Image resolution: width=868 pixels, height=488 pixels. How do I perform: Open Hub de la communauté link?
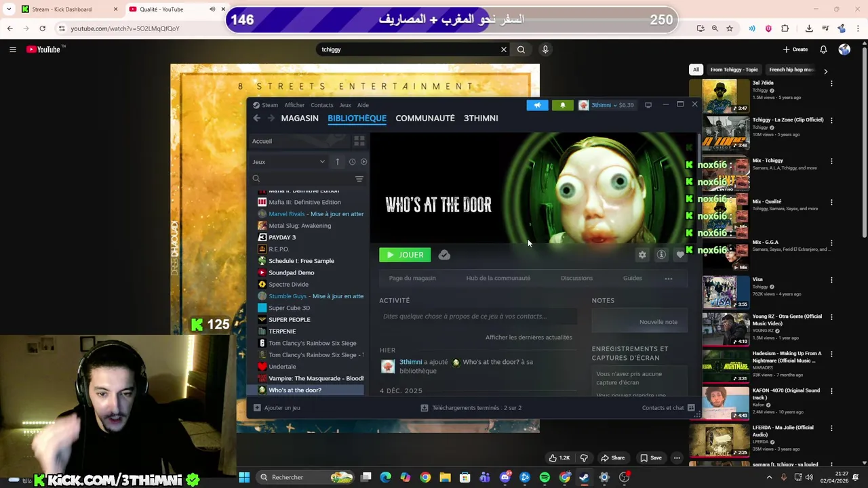pyautogui.click(x=498, y=278)
